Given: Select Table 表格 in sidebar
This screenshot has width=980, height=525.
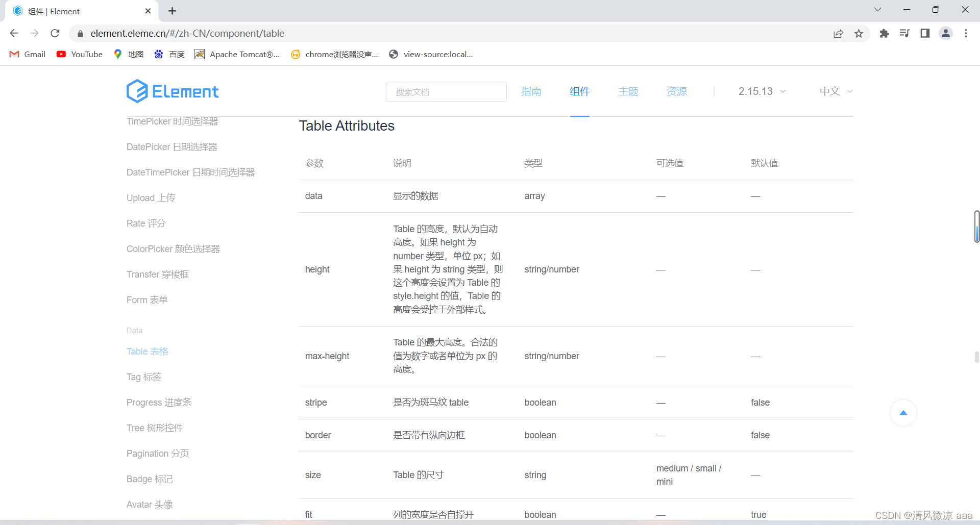Looking at the screenshot, I should [x=148, y=352].
